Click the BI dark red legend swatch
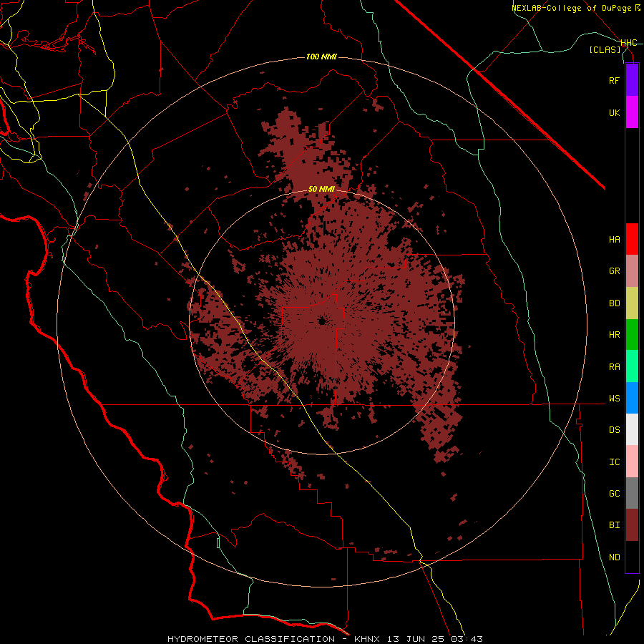Screen dimensions: 644x644 (632, 525)
